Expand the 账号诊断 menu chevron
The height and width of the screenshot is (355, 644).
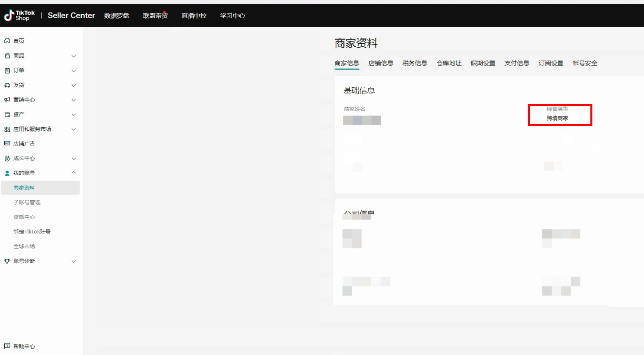[74, 261]
